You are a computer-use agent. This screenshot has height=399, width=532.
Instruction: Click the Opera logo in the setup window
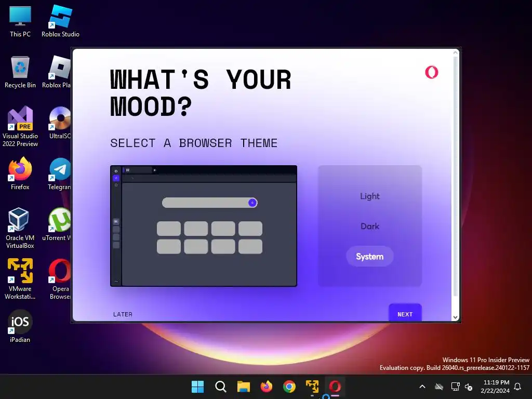point(432,72)
